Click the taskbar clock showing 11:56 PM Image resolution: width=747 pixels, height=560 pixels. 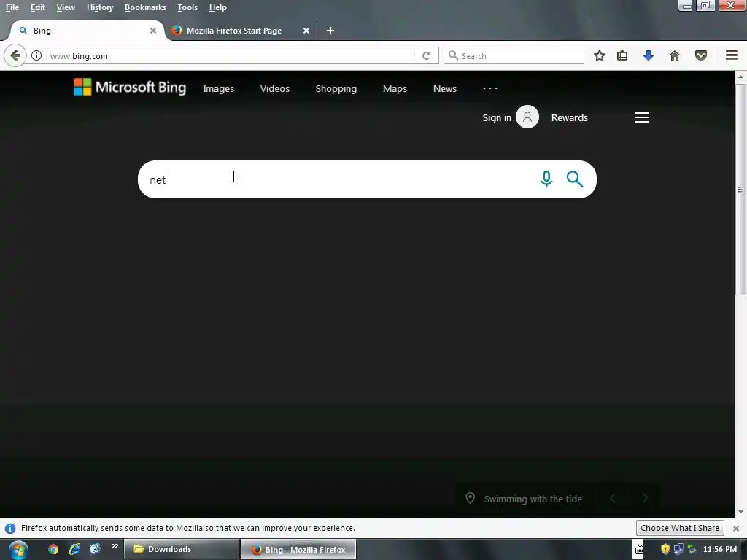click(720, 549)
